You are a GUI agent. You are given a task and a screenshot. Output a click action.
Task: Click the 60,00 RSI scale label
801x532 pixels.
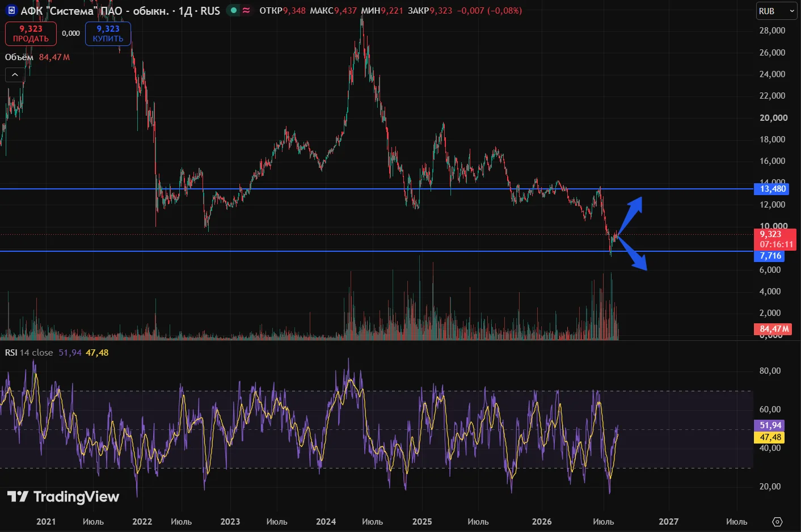click(770, 409)
